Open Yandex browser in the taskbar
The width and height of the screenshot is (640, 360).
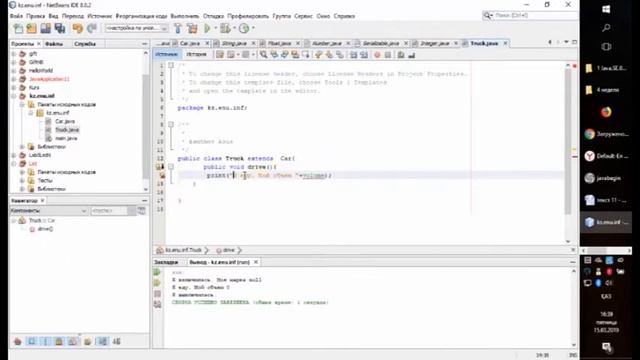point(606,156)
